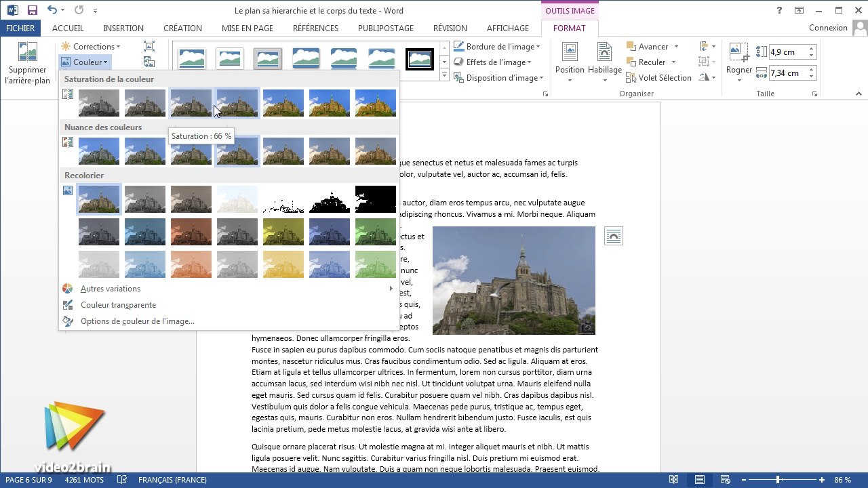
Task: Switch to print layout view in the status bar
Action: point(699,480)
